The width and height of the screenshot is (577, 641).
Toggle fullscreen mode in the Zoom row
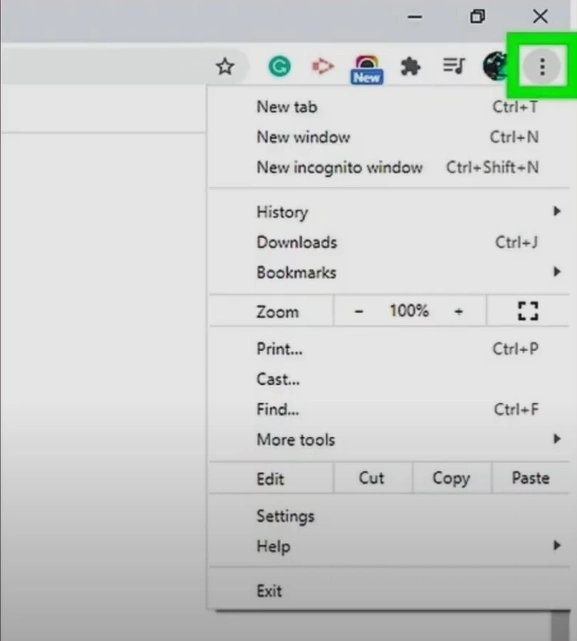click(x=528, y=311)
